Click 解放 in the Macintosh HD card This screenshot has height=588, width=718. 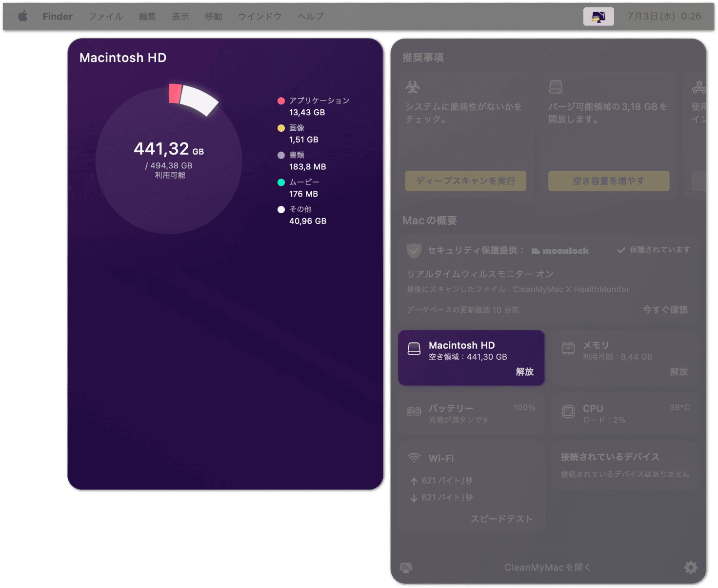click(525, 372)
